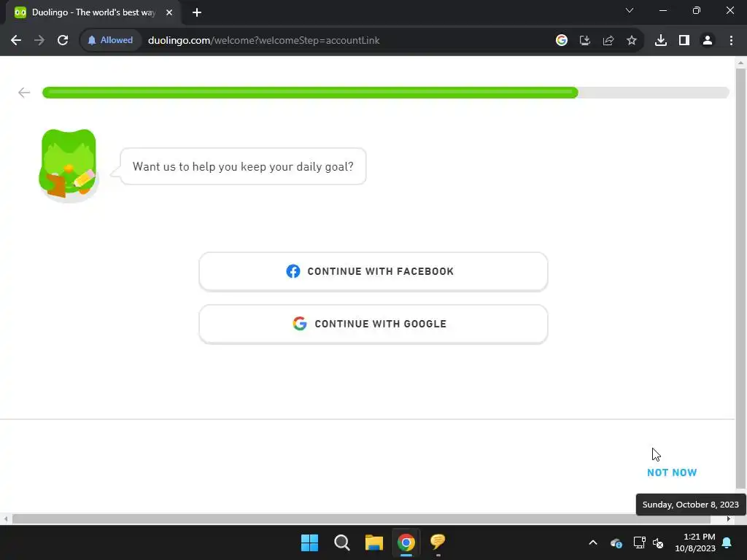Open File Explorer from taskbar
The width and height of the screenshot is (747, 560).
374,542
